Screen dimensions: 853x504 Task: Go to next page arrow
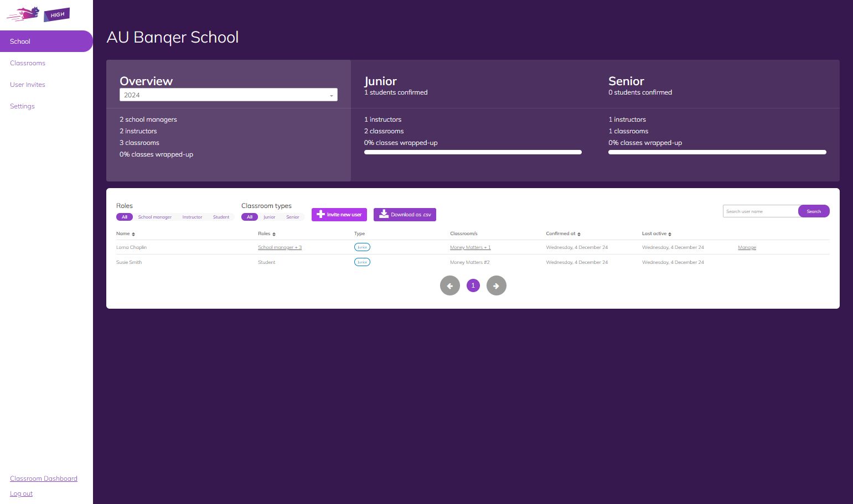(x=497, y=285)
